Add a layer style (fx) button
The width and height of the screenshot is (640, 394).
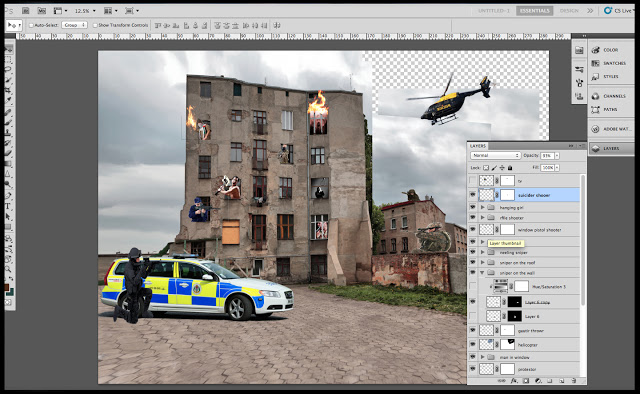pos(514,381)
